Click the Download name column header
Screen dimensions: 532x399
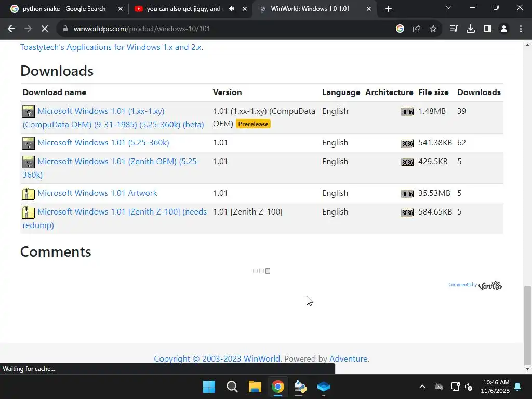[x=54, y=92]
